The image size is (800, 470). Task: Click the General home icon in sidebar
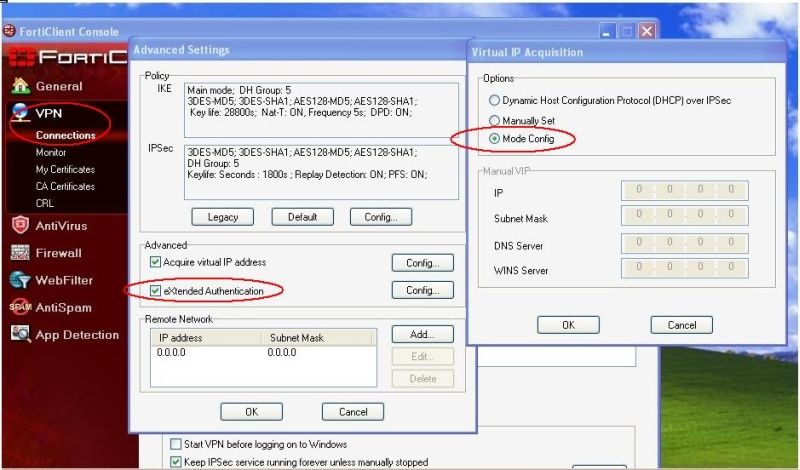[x=20, y=86]
